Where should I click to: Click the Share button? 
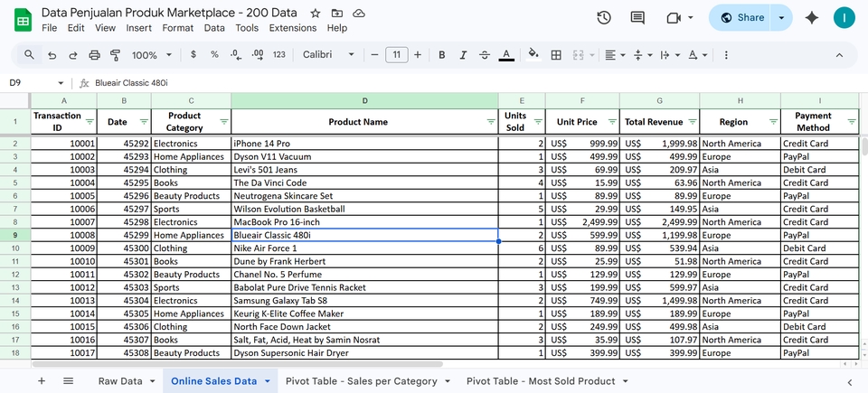pos(742,18)
